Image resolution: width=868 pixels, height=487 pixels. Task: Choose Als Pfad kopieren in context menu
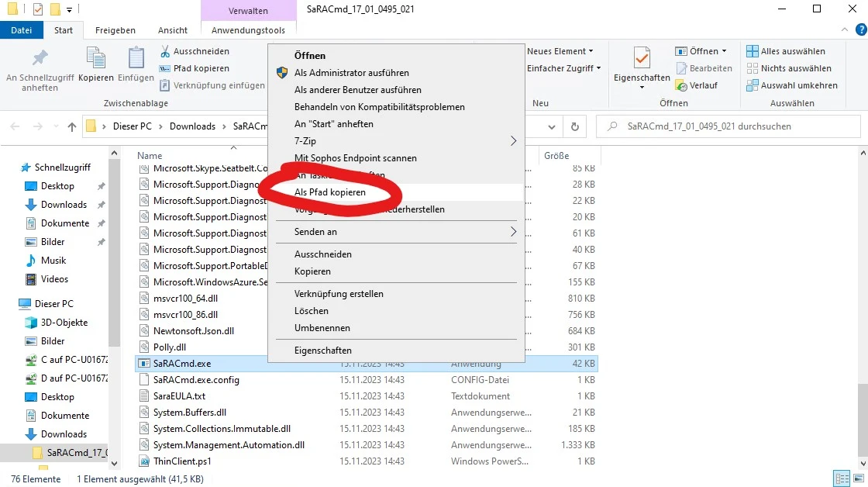pos(330,192)
